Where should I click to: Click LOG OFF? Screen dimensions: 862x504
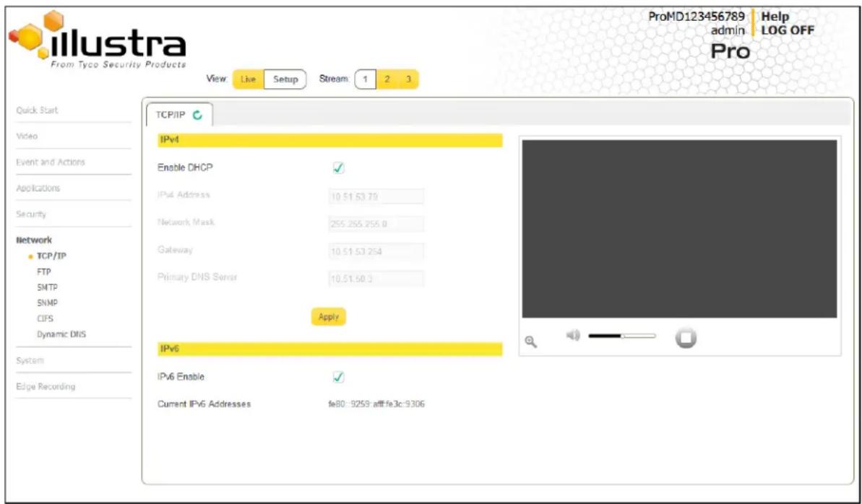pos(788,30)
